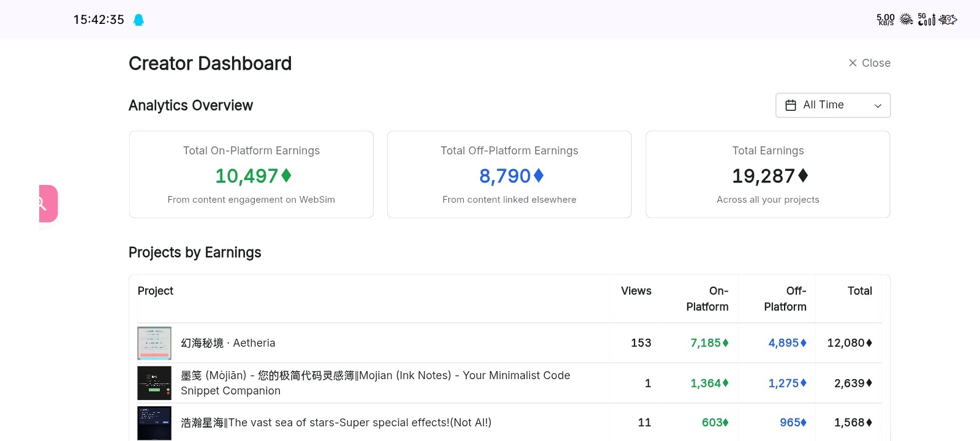
Task: Open The vast sea of stars project
Action: [x=336, y=423]
